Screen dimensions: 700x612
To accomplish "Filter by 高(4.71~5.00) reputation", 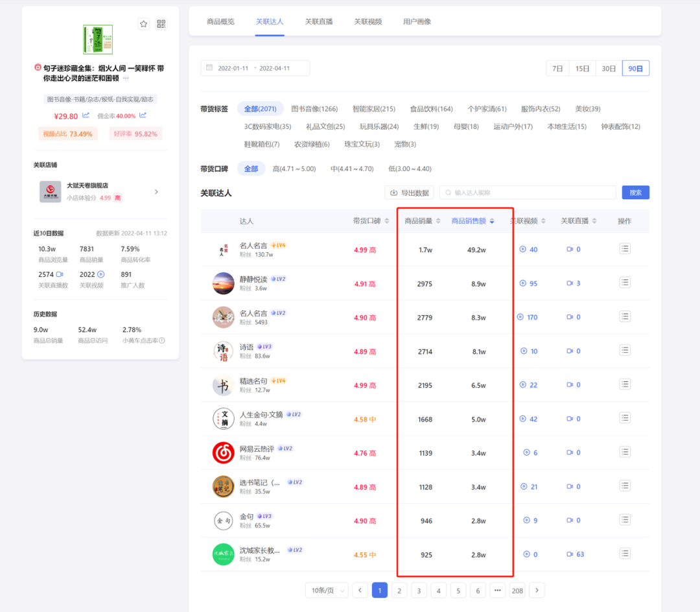I will point(294,169).
